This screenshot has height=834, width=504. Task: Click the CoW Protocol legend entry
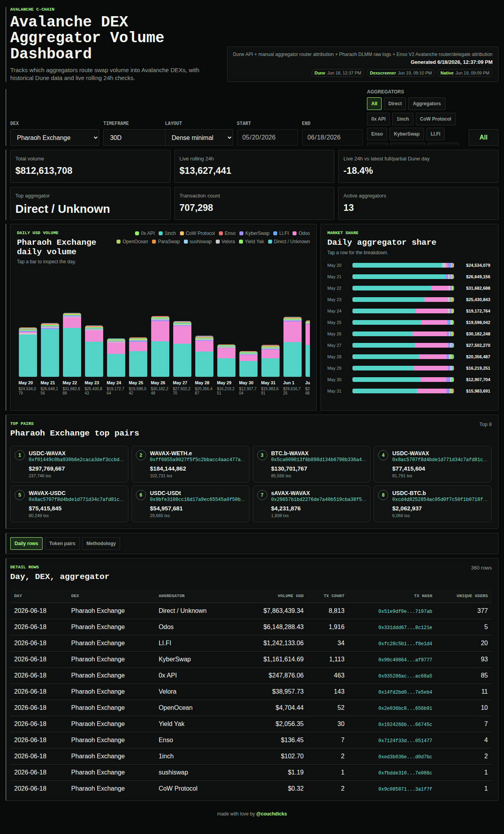click(197, 233)
